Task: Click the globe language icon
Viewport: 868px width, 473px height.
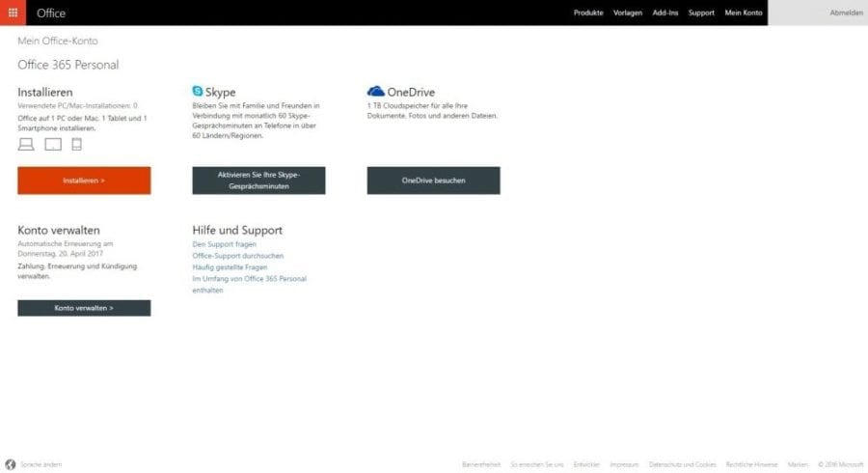Action: (x=11, y=464)
